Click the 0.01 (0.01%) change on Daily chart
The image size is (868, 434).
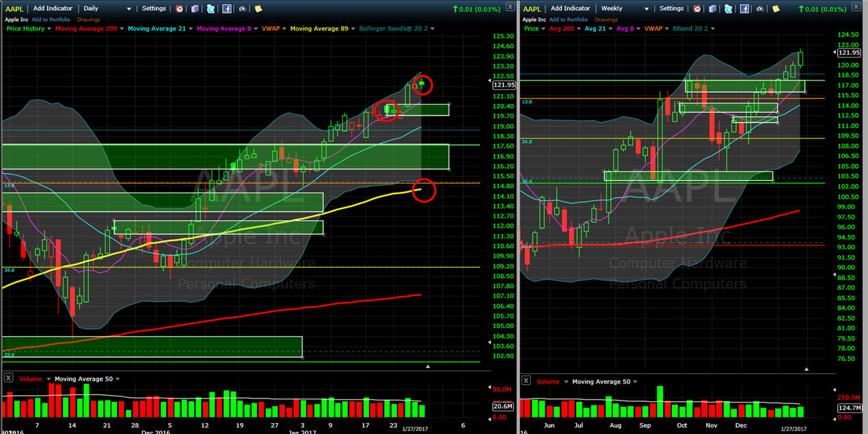coord(476,9)
